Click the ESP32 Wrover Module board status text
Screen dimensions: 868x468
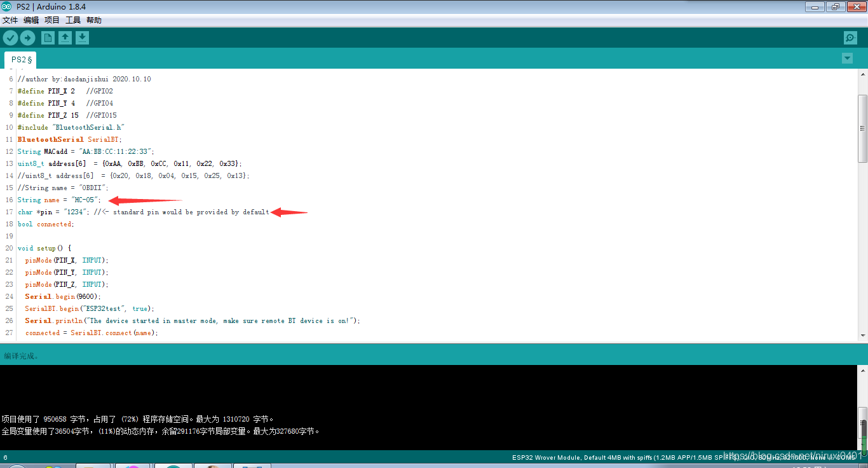coord(684,457)
